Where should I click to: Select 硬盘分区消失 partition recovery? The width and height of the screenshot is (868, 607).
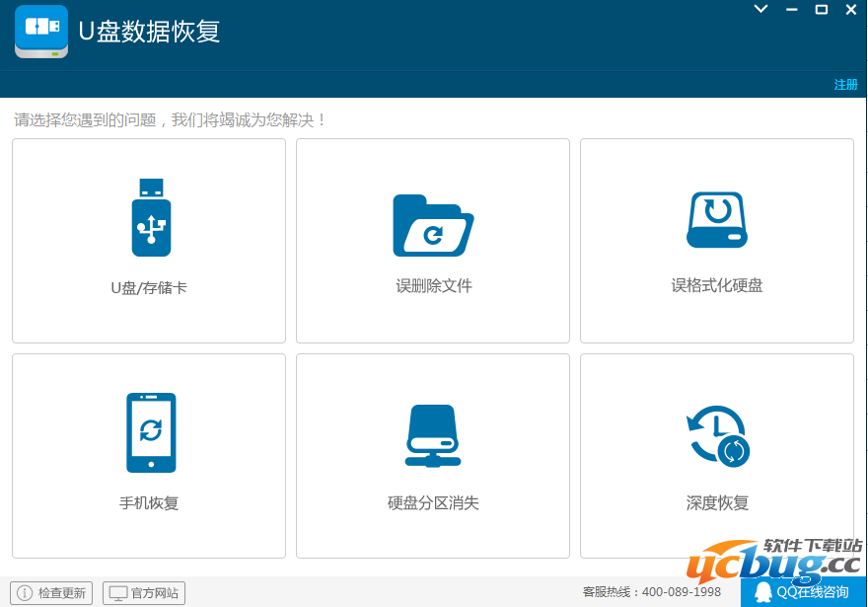[x=432, y=455]
